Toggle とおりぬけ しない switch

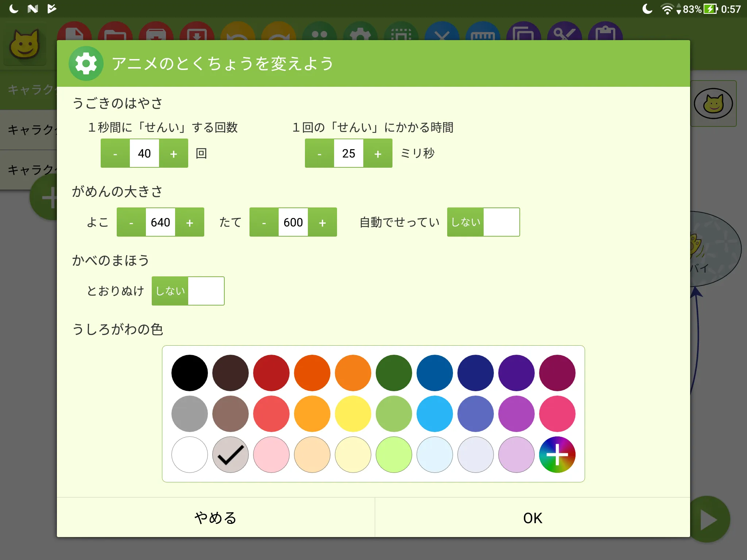click(188, 290)
